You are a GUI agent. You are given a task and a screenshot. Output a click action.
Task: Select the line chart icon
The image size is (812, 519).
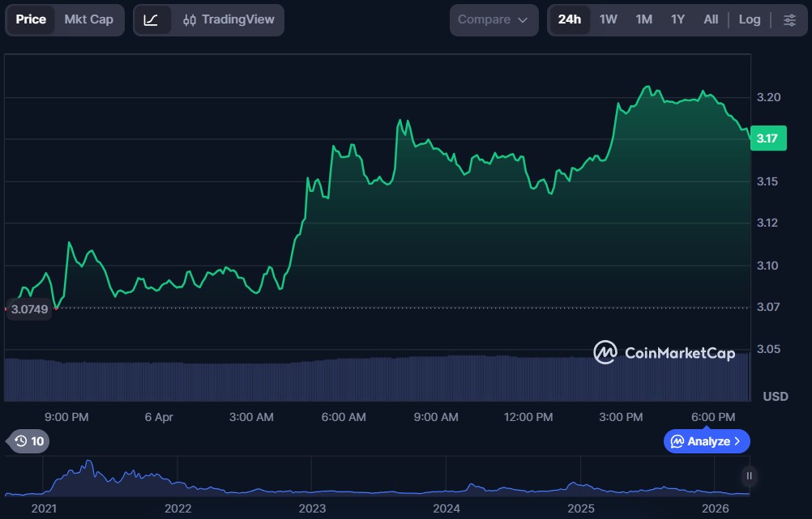pyautogui.click(x=152, y=19)
